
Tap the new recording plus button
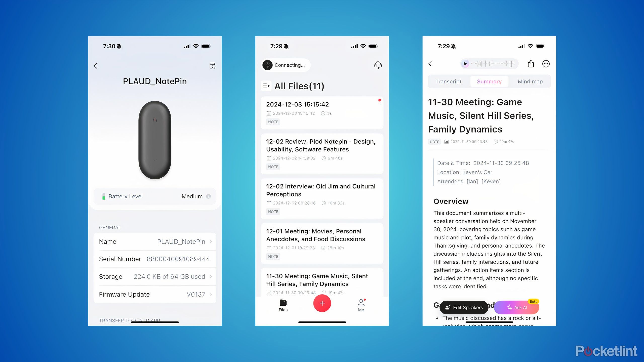click(321, 304)
